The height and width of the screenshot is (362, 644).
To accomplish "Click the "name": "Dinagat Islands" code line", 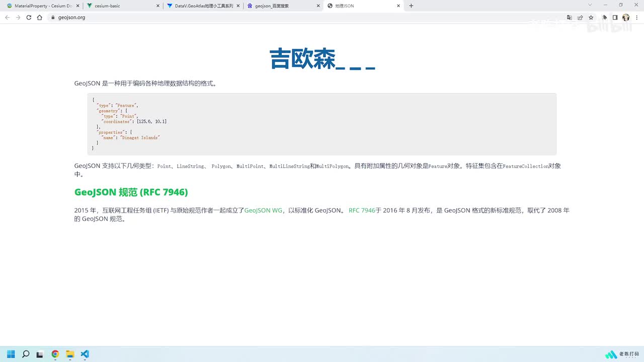I will (130, 137).
